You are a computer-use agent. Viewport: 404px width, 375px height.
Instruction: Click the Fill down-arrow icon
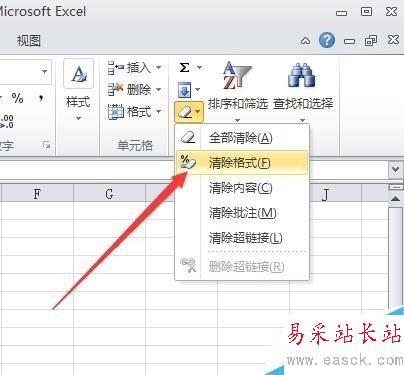[x=184, y=89]
